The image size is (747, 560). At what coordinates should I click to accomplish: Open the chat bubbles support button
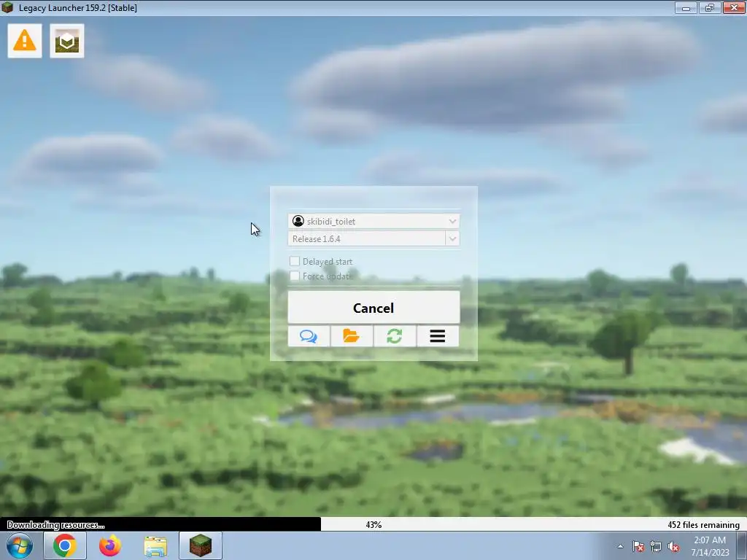point(309,336)
